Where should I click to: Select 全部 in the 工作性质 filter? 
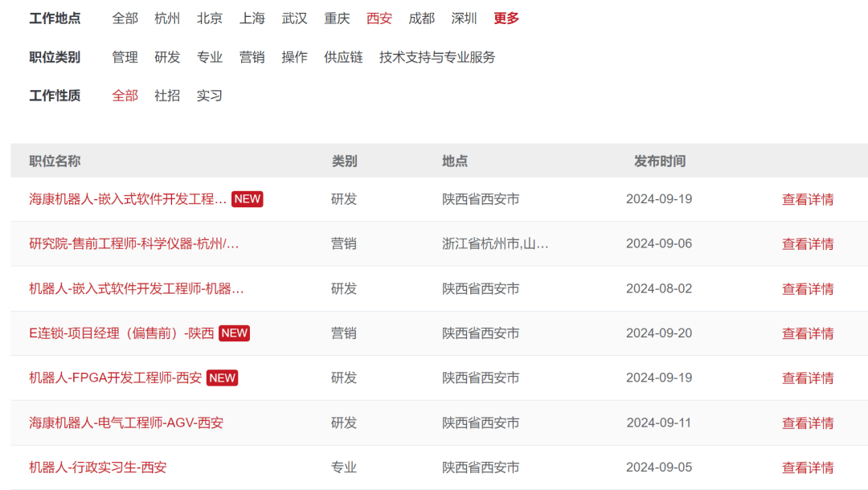(x=125, y=96)
